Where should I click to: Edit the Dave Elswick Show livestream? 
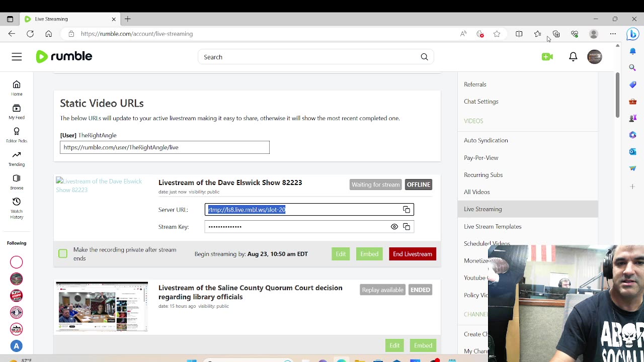(341, 254)
